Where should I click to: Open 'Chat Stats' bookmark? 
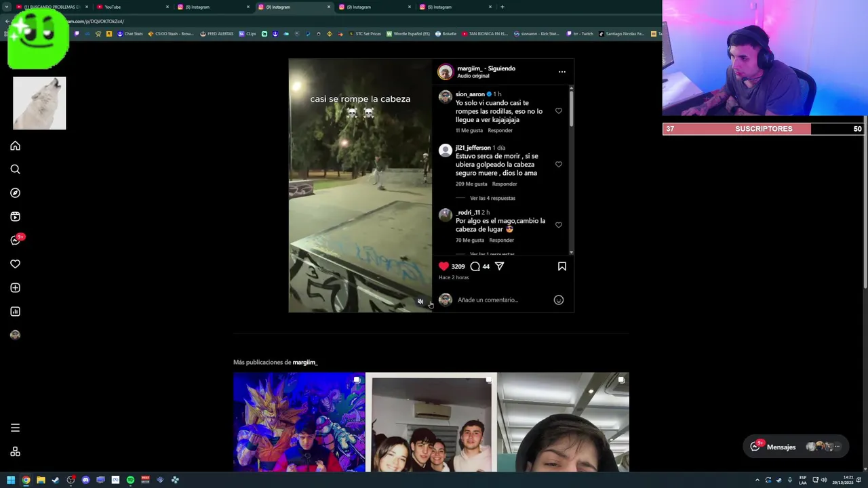coord(130,33)
